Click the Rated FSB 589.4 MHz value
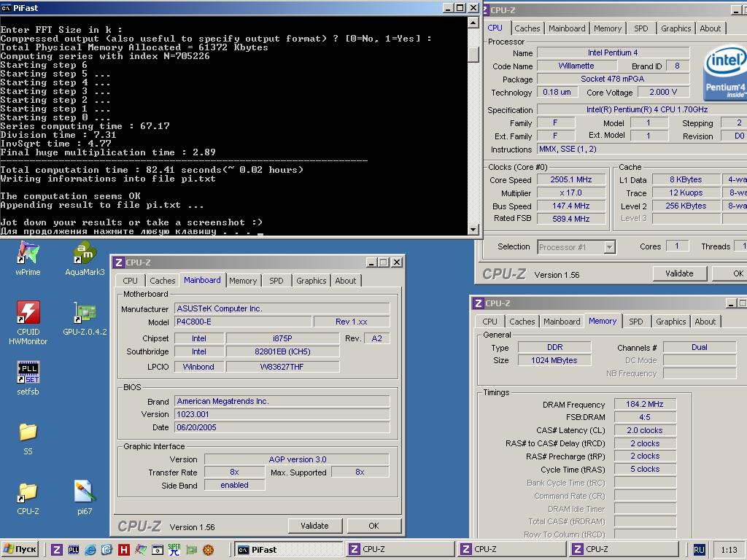 (570, 219)
